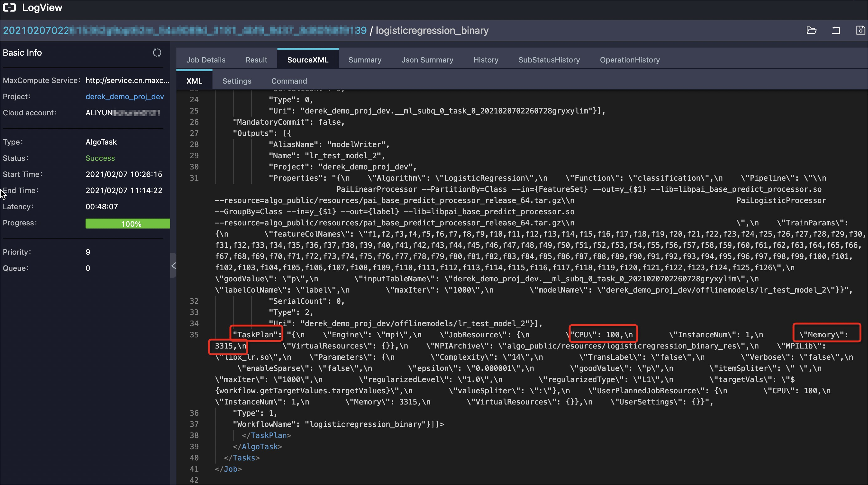
Task: Open the SubStatusHistory tab
Action: [x=549, y=60]
